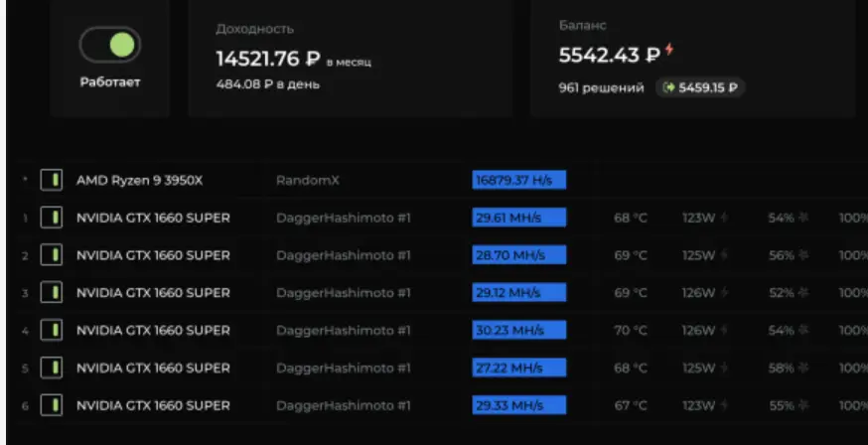
Task: Click the fan icon beside 58% fan speed
Action: point(803,369)
